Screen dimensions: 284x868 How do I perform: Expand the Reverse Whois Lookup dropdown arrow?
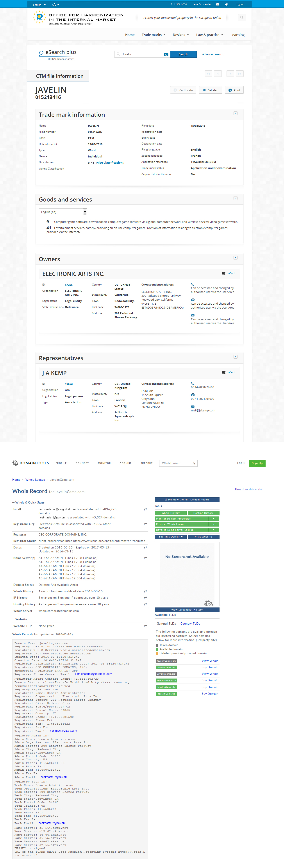(214, 524)
